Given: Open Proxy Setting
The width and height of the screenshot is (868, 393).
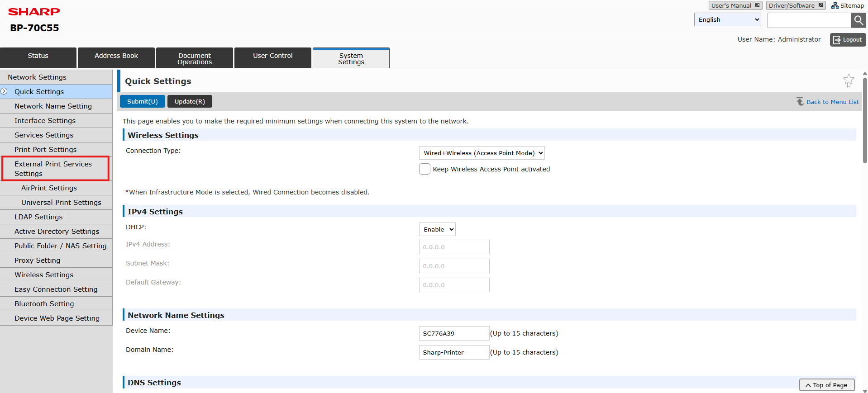Looking at the screenshot, I should pyautogui.click(x=56, y=260).
